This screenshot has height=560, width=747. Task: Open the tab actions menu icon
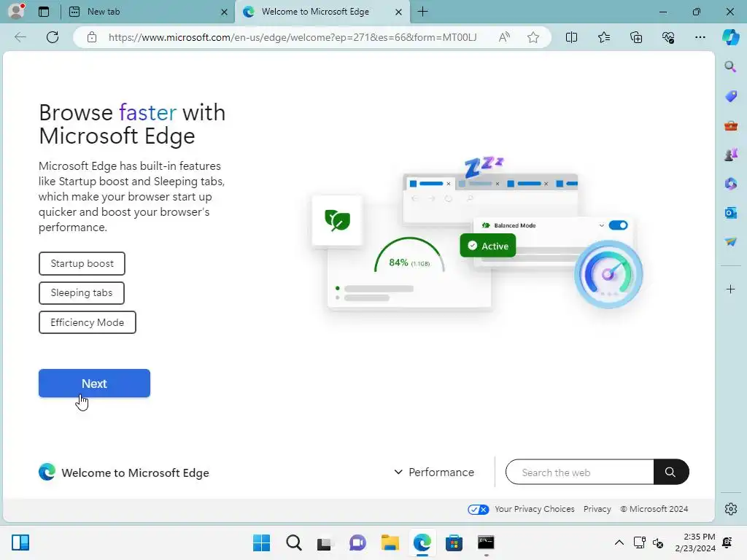click(x=44, y=12)
